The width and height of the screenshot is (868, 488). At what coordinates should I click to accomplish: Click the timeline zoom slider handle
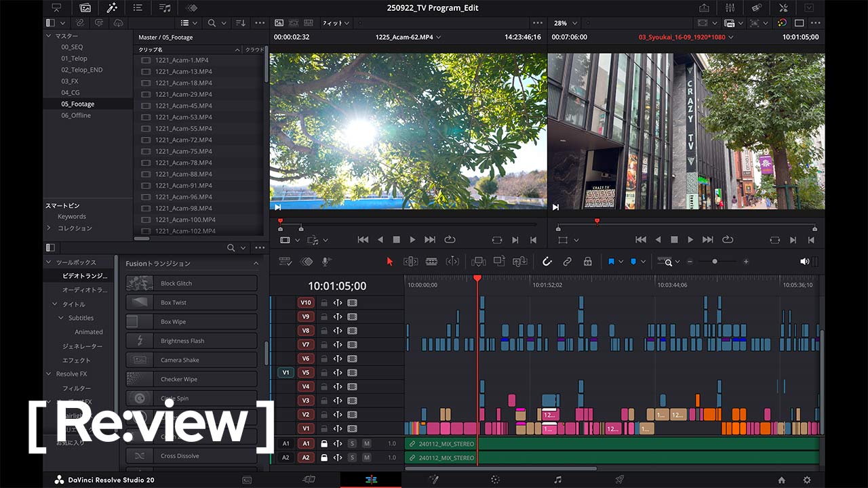point(714,262)
